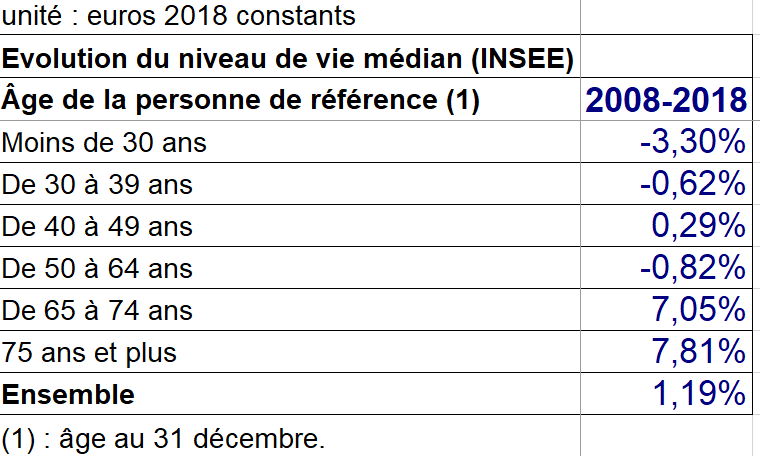Select the -3,30% value cell
This screenshot has height=456, width=760.
pyautogui.click(x=666, y=142)
